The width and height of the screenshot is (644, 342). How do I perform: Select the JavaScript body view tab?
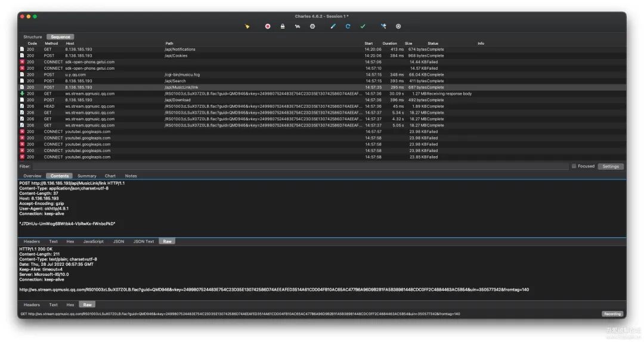(94, 241)
